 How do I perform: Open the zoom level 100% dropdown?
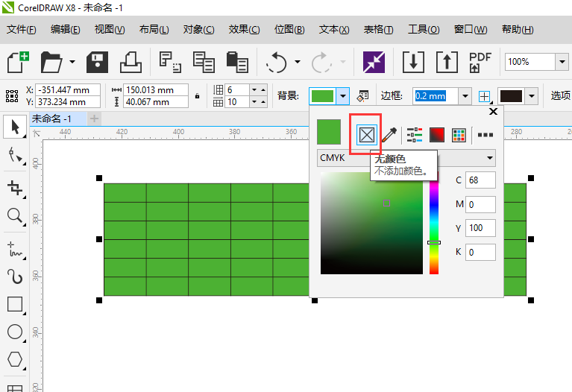point(562,62)
